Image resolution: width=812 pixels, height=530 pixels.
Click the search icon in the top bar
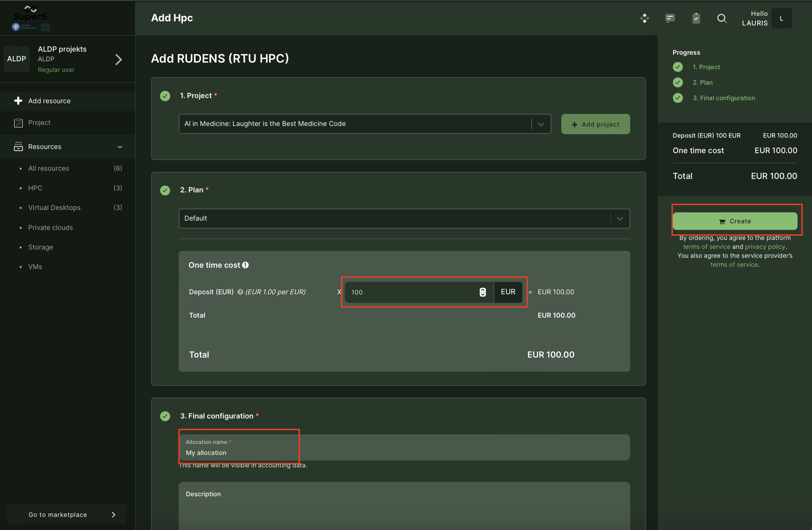point(721,18)
